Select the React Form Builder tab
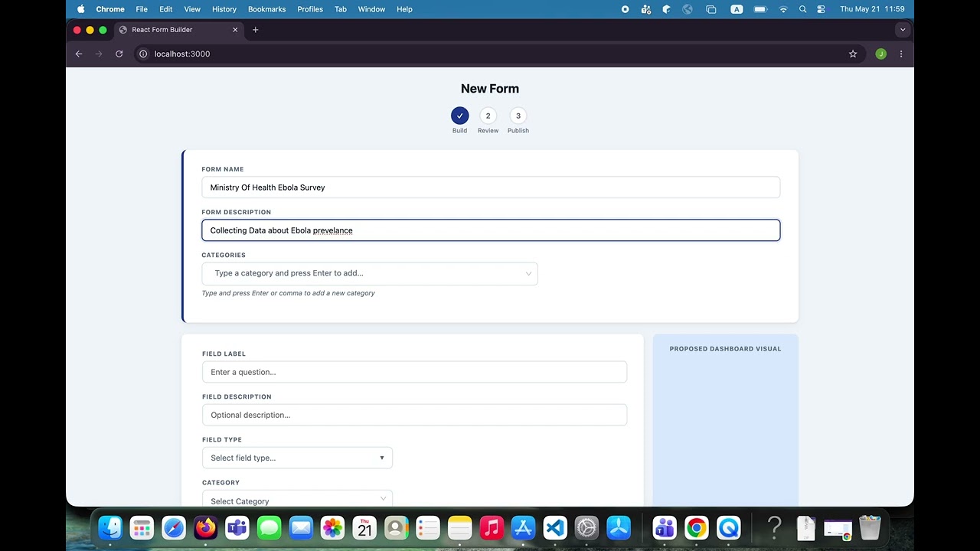Image resolution: width=980 pixels, height=551 pixels. pyautogui.click(x=179, y=30)
